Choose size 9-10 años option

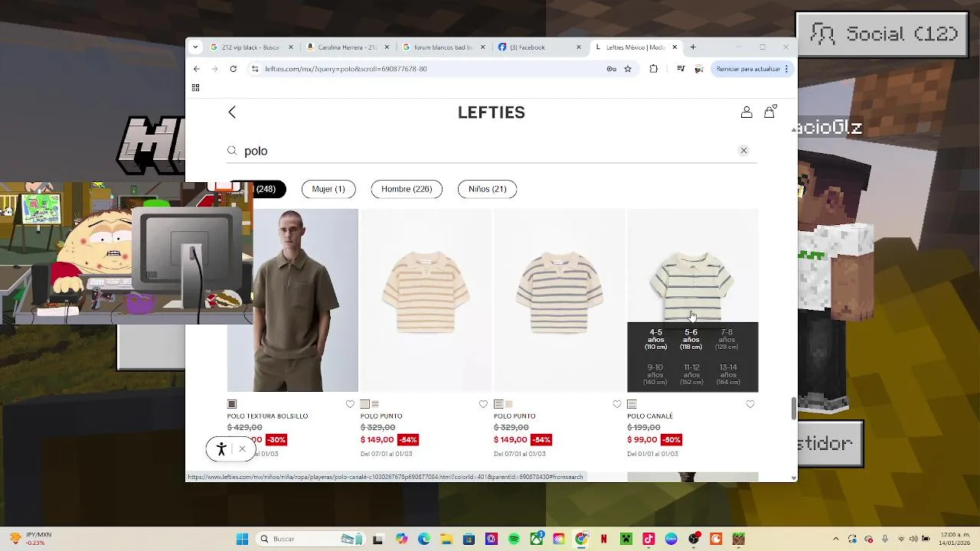(x=655, y=374)
